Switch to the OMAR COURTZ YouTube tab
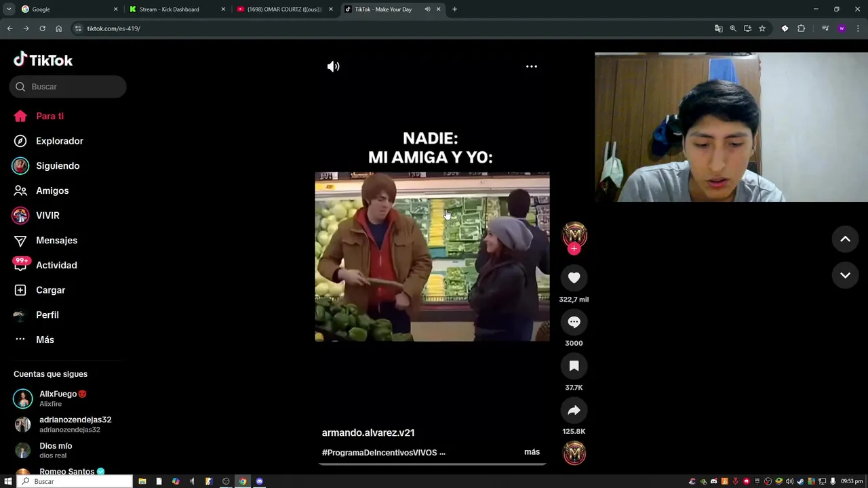868x488 pixels. tap(283, 9)
